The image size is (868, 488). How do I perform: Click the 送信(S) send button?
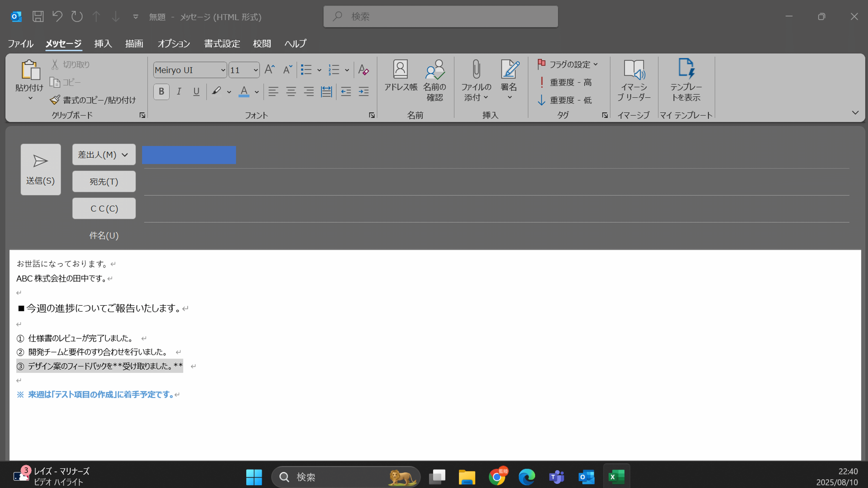(x=41, y=170)
